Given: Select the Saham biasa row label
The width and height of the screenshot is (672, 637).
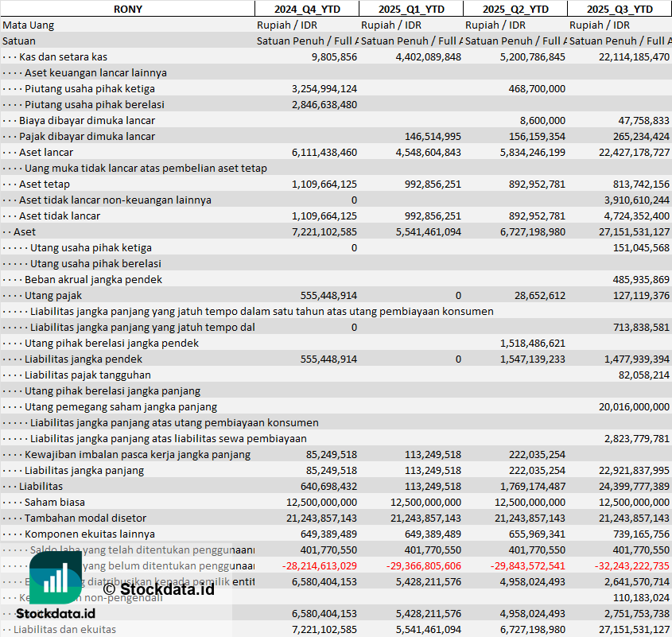Looking at the screenshot, I should pos(55,502).
